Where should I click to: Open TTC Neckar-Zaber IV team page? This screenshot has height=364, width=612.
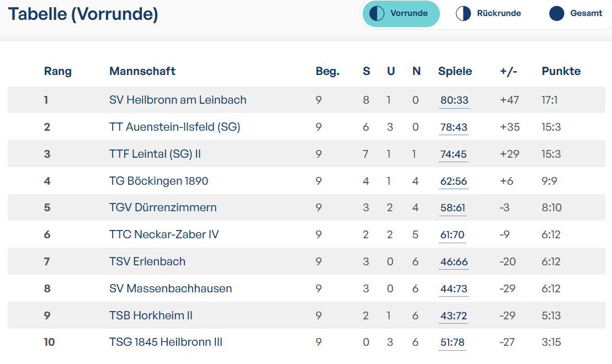tap(164, 234)
